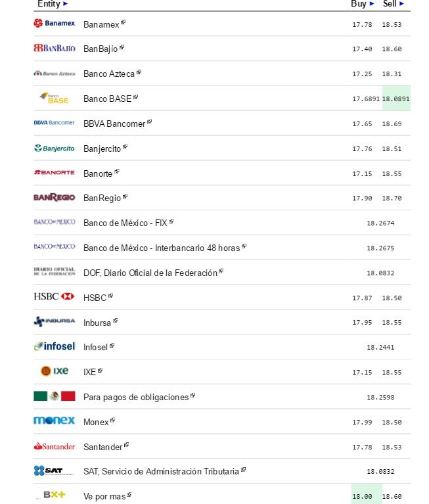Open the Banco Azteca link
Viewport: 429px width, 504px height.
coord(109,74)
